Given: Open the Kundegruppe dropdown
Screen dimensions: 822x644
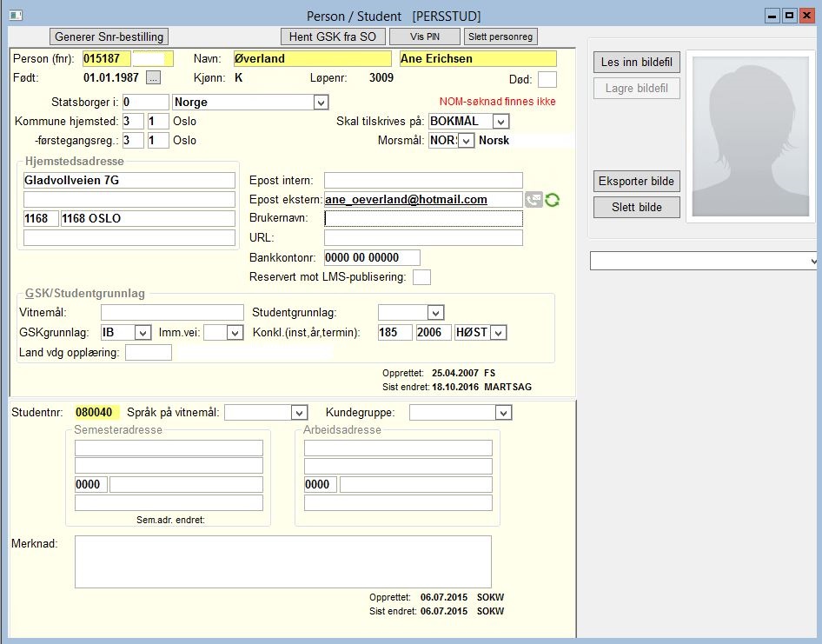Looking at the screenshot, I should (x=503, y=413).
